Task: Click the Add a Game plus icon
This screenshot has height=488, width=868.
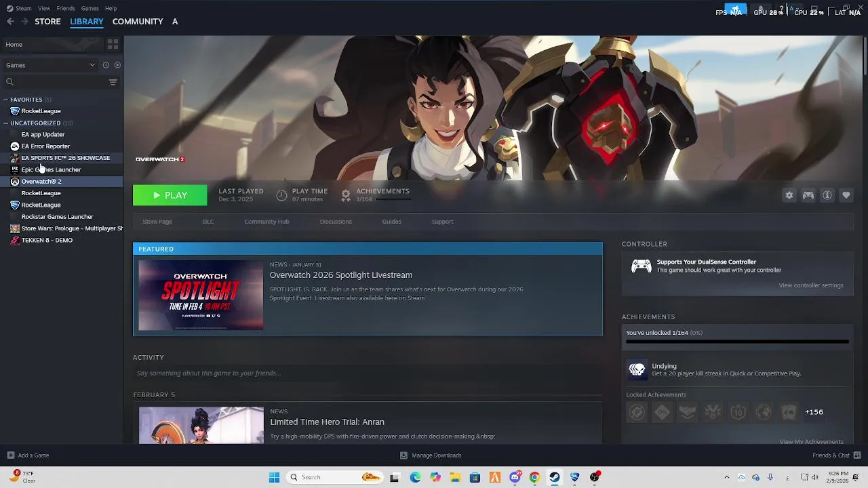Action: tap(10, 455)
